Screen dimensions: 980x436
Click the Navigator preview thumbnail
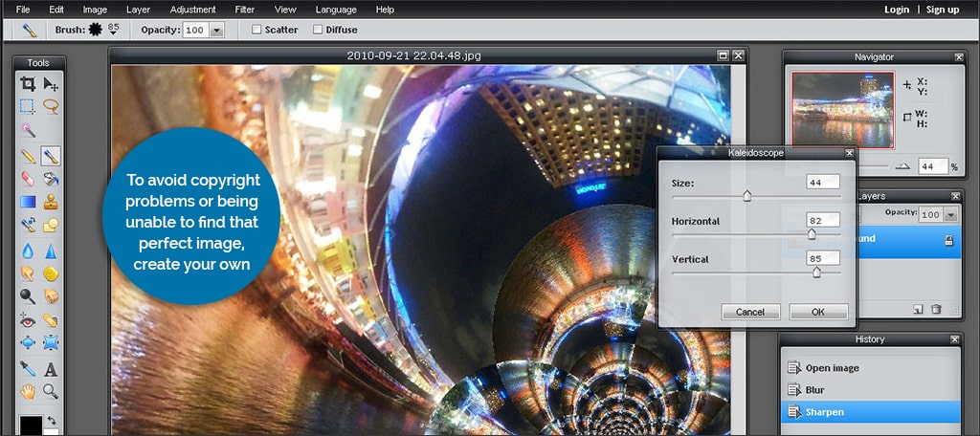[842, 110]
